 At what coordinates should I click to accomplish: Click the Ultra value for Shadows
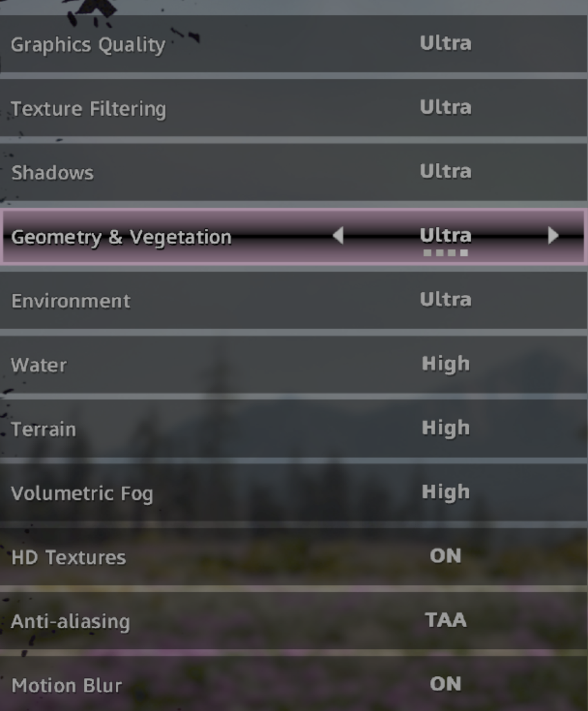[446, 172]
